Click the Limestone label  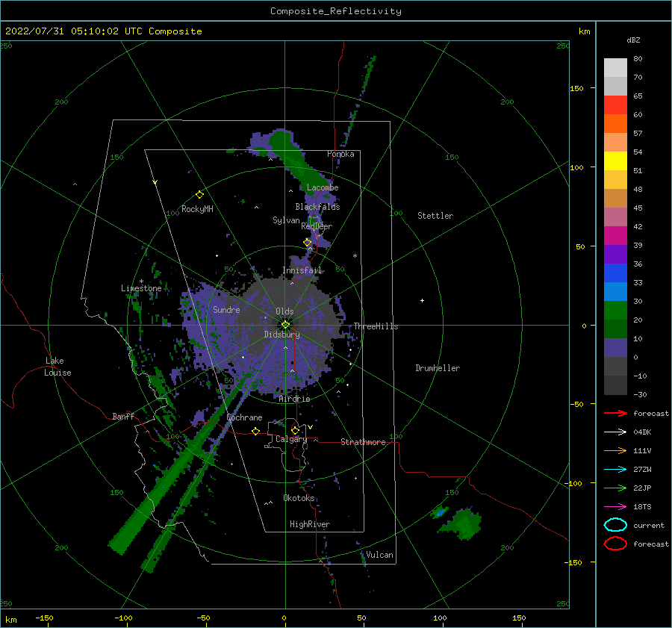[x=141, y=288]
